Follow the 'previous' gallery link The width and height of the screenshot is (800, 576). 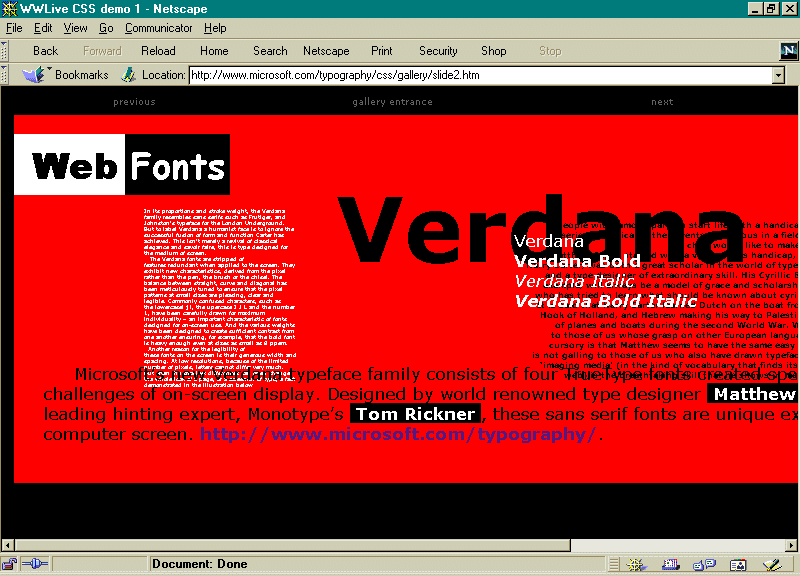tap(134, 102)
